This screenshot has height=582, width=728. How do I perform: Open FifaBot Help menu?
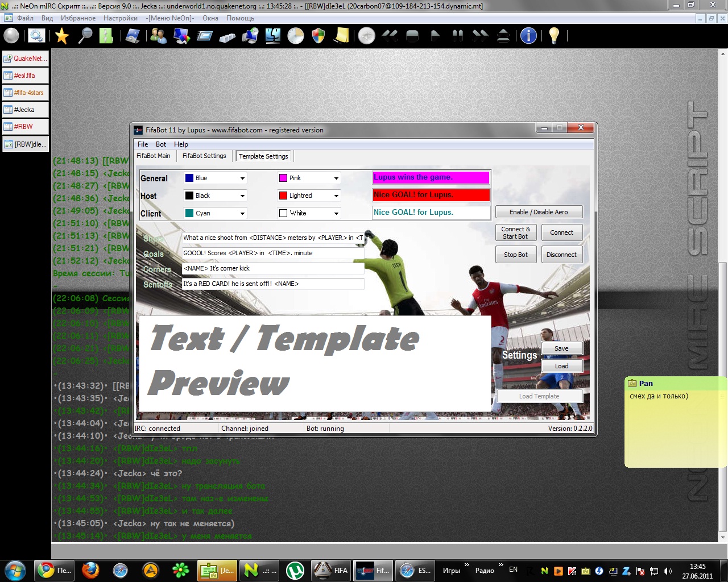point(181,144)
